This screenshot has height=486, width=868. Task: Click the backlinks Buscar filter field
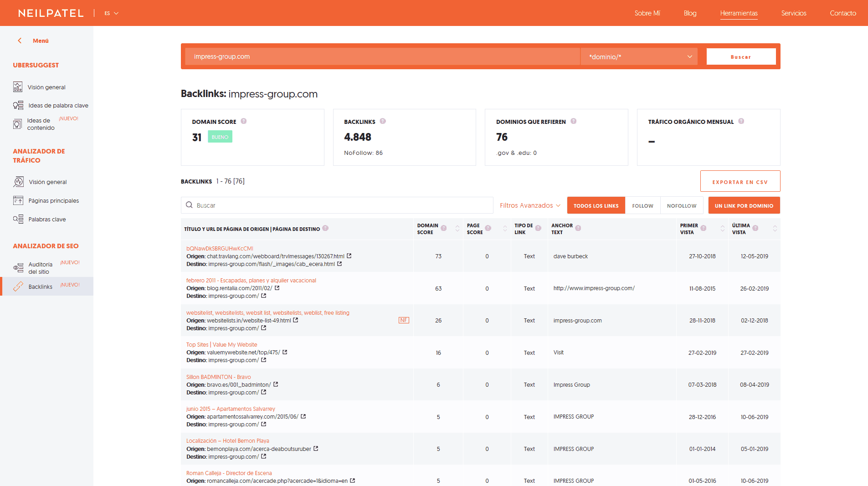click(x=337, y=205)
